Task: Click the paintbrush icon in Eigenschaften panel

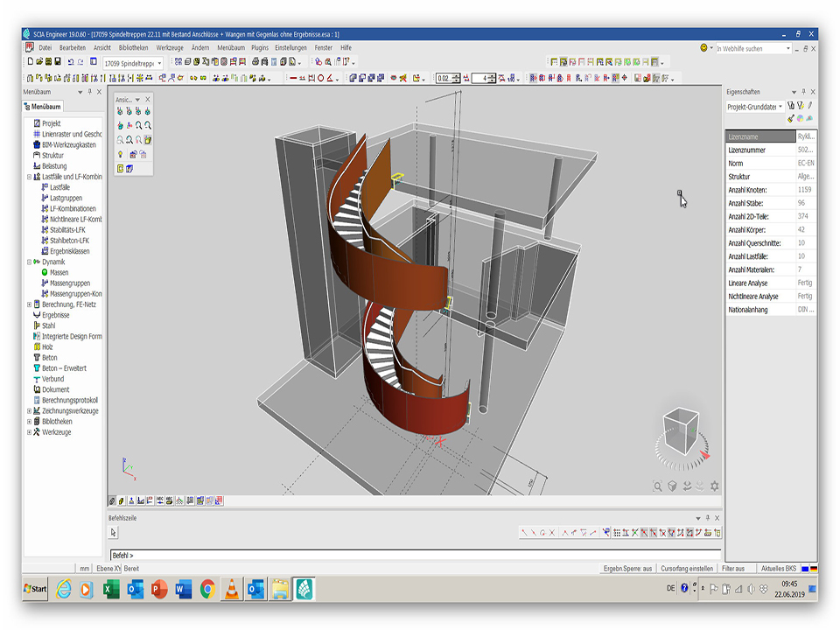Action: [x=791, y=118]
